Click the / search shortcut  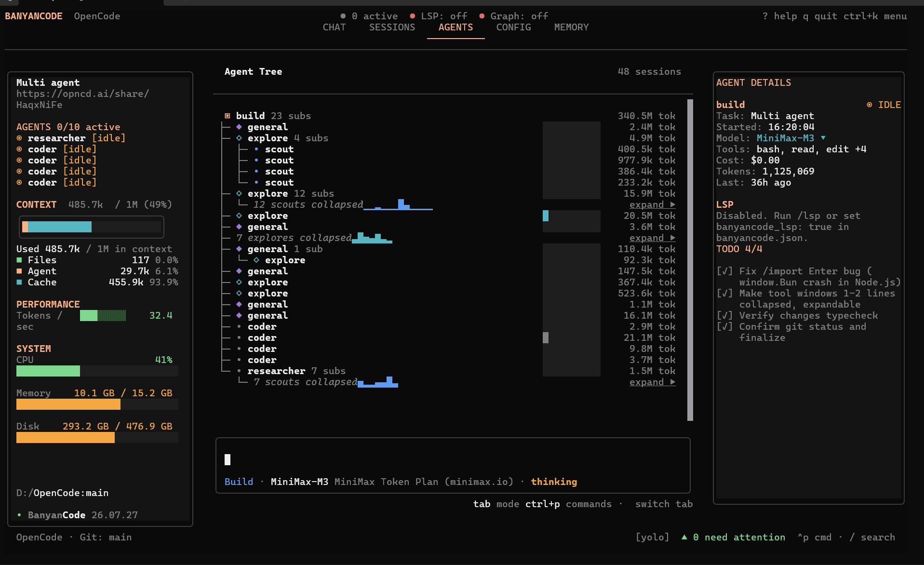[x=872, y=537]
